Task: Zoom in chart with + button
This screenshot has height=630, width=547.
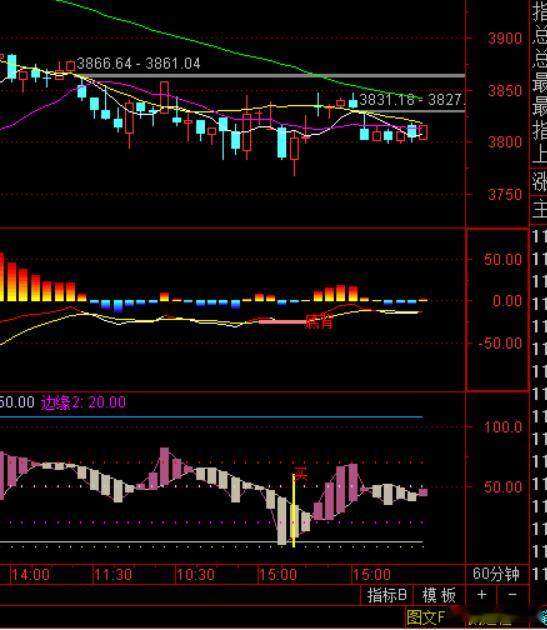Action: tap(482, 595)
